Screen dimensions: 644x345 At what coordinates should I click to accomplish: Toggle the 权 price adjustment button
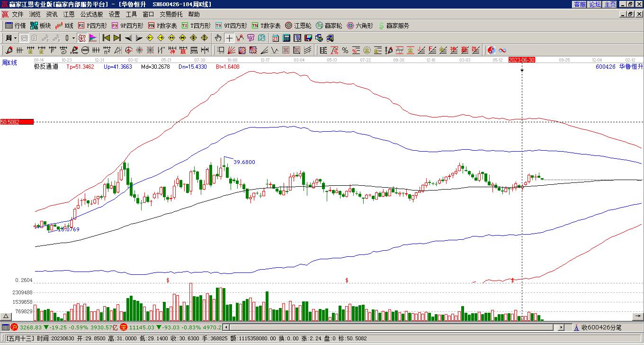[81, 38]
